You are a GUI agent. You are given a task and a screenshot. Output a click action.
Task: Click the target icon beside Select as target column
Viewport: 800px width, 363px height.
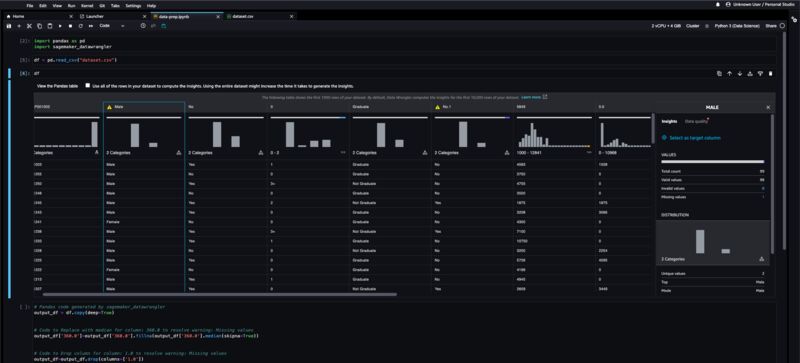click(664, 138)
